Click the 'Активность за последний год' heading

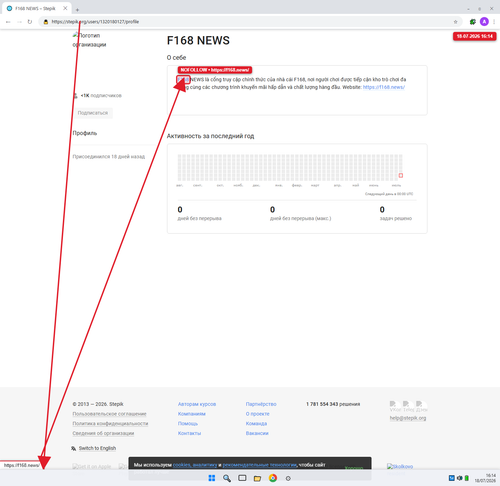pos(210,136)
